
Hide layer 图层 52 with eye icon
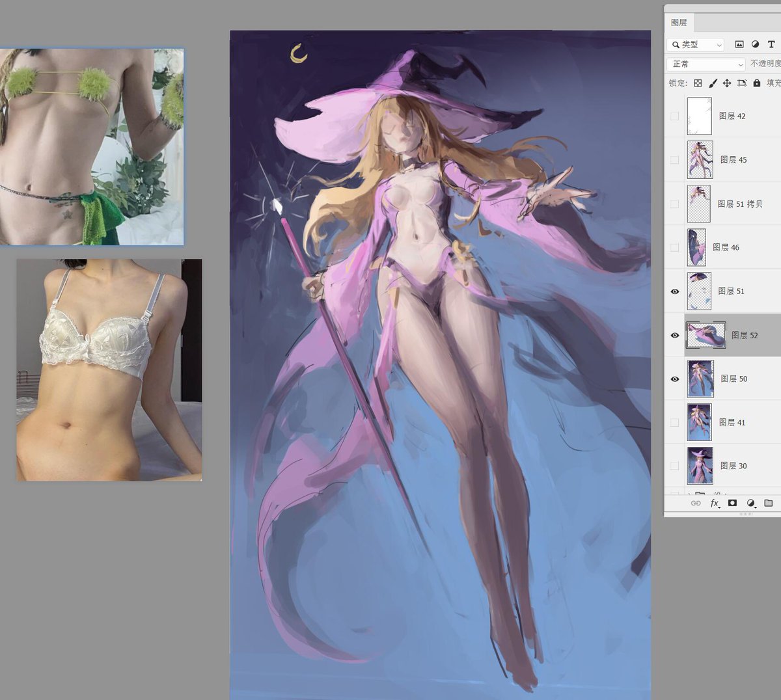(674, 335)
